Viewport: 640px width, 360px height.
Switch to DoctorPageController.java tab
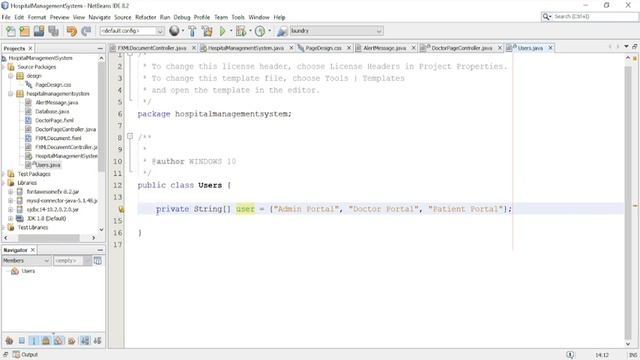click(462, 48)
